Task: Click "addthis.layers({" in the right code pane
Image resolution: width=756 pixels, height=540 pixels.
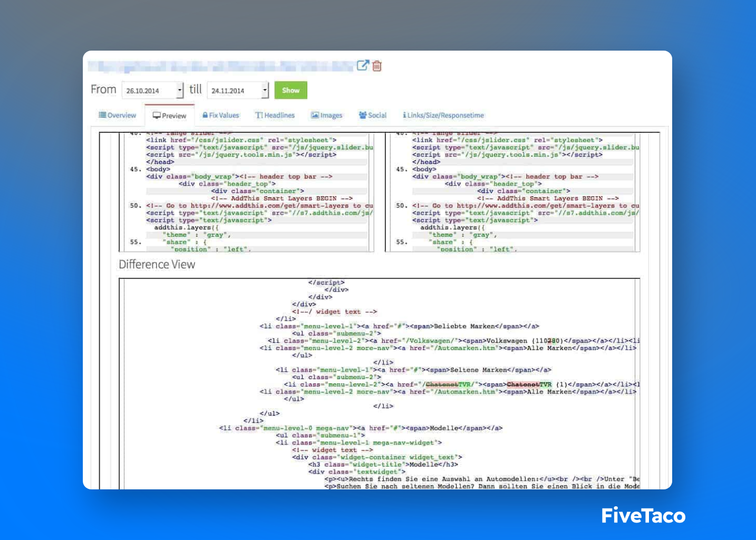Action: 452,227
